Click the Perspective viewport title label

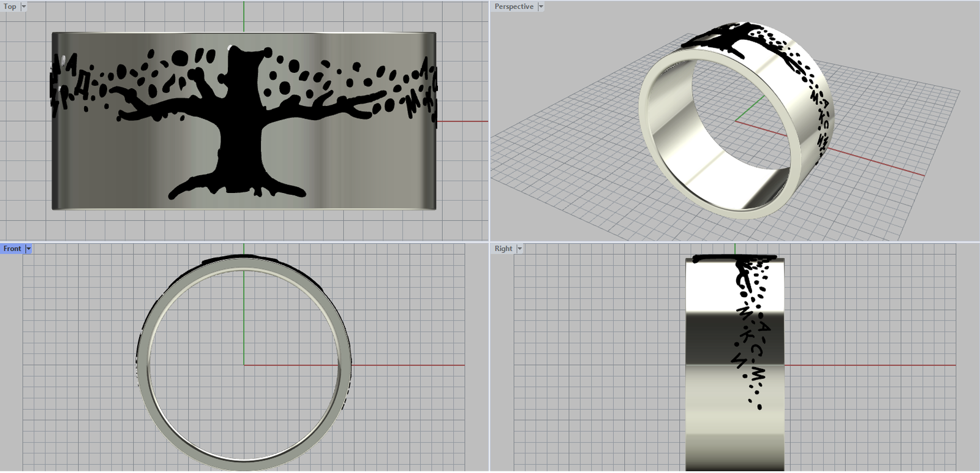coord(514,7)
